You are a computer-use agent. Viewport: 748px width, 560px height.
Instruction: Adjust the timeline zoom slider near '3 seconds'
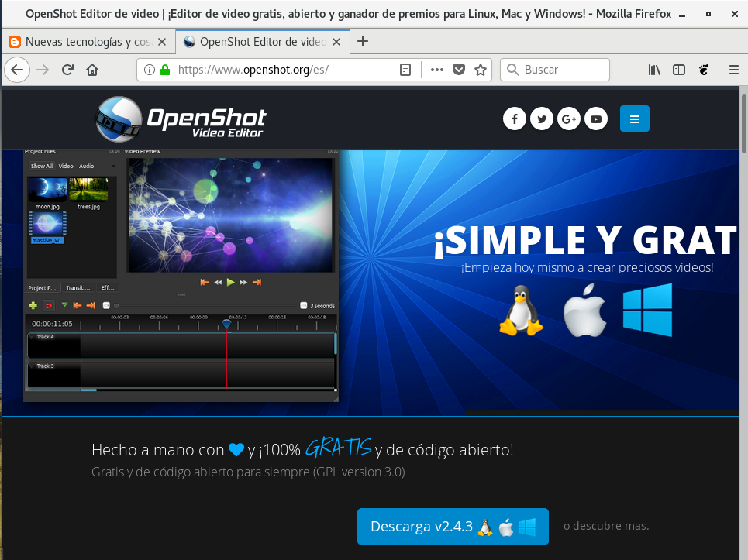pyautogui.click(x=116, y=305)
